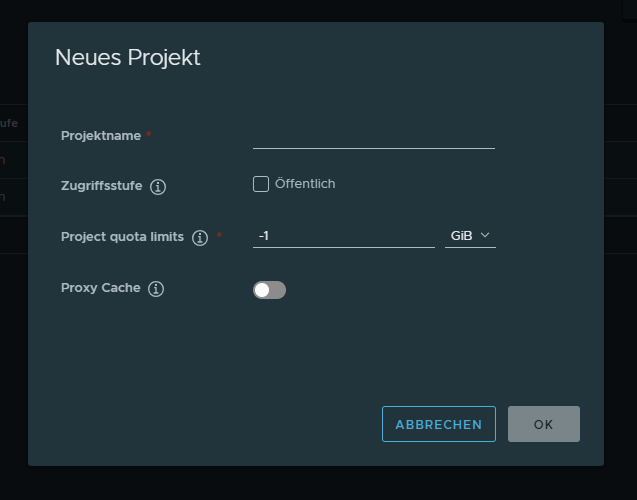The image size is (637, 500).
Task: Click the Öffentlich label text
Action: click(x=305, y=184)
